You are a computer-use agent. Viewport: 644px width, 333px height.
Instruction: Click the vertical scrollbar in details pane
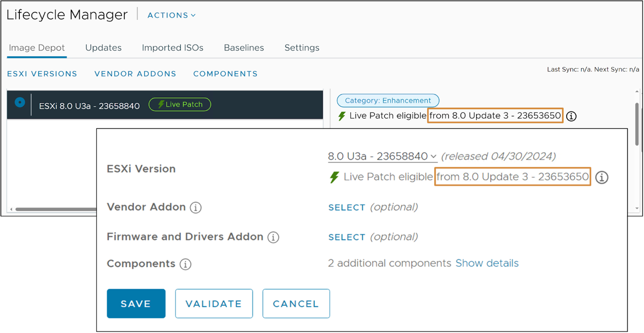click(x=637, y=124)
